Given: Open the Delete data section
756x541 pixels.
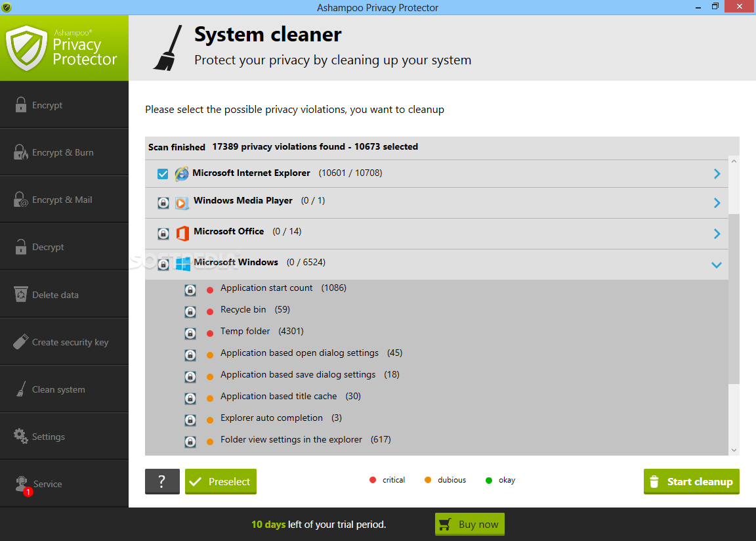Looking at the screenshot, I should (x=64, y=294).
